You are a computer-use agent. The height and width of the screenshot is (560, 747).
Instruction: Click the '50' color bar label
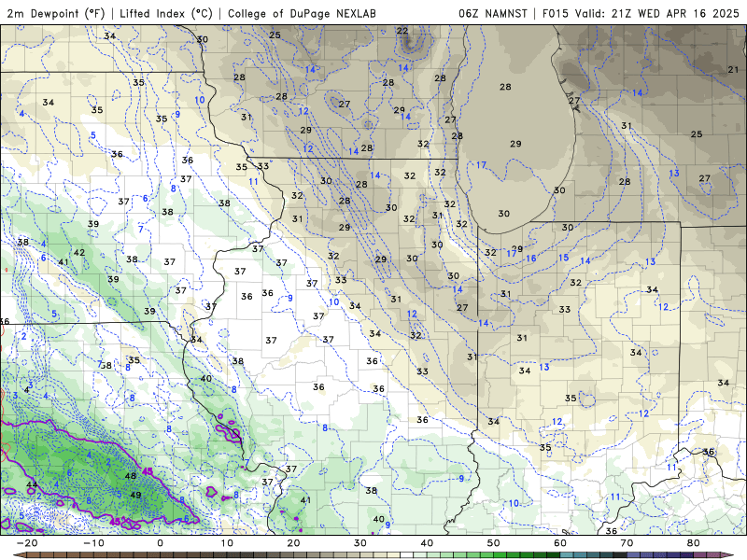[x=494, y=543]
